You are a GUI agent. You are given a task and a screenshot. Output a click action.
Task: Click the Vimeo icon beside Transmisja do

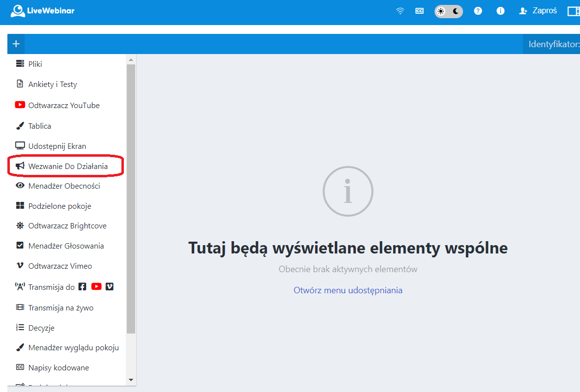pos(110,286)
